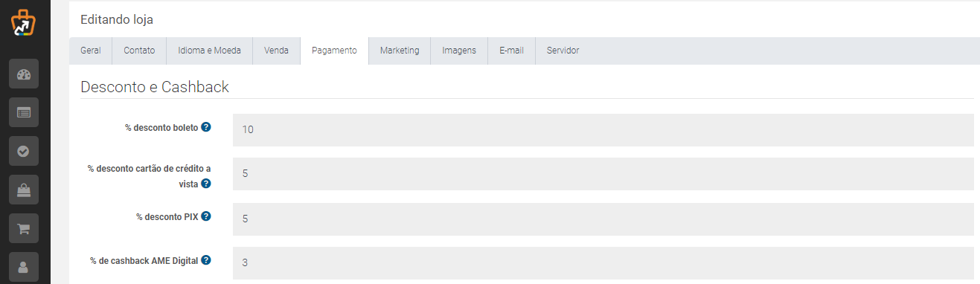Go to the Idioma e Moeda tab
This screenshot has width=980, height=284.
210,51
